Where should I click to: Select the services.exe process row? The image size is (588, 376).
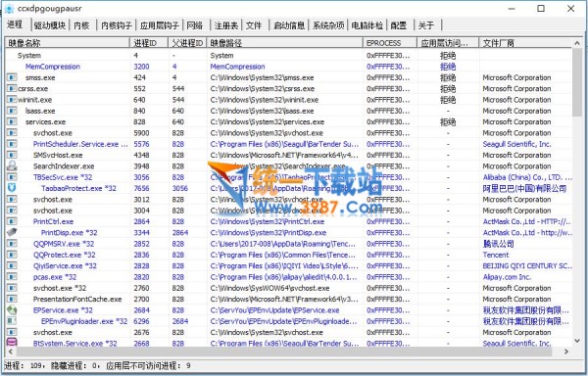click(x=289, y=121)
